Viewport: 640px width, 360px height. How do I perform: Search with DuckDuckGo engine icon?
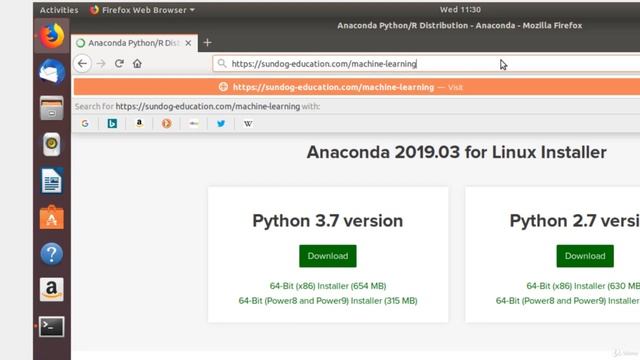(x=167, y=124)
